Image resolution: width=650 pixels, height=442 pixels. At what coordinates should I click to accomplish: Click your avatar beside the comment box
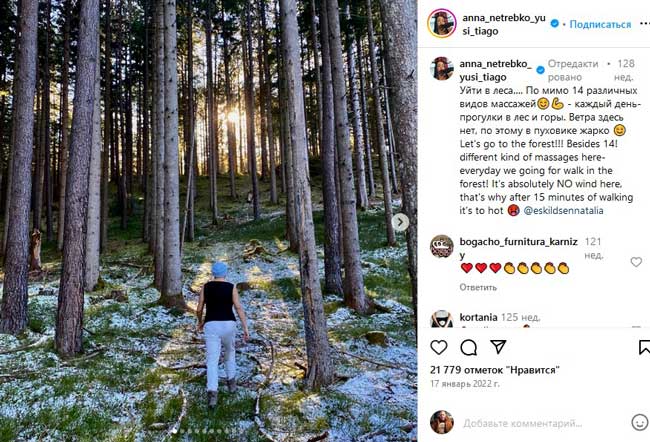pos(441,422)
